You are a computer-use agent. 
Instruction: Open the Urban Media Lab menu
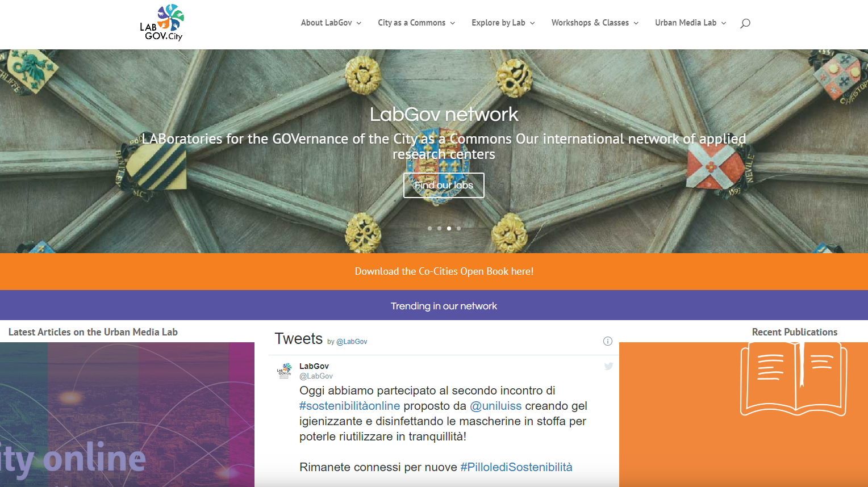[x=690, y=23]
